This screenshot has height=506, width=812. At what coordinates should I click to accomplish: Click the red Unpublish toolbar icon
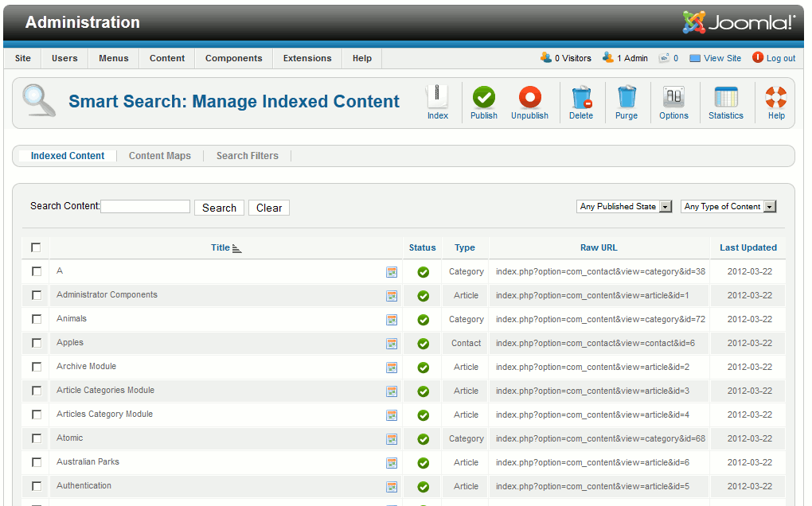click(x=529, y=98)
